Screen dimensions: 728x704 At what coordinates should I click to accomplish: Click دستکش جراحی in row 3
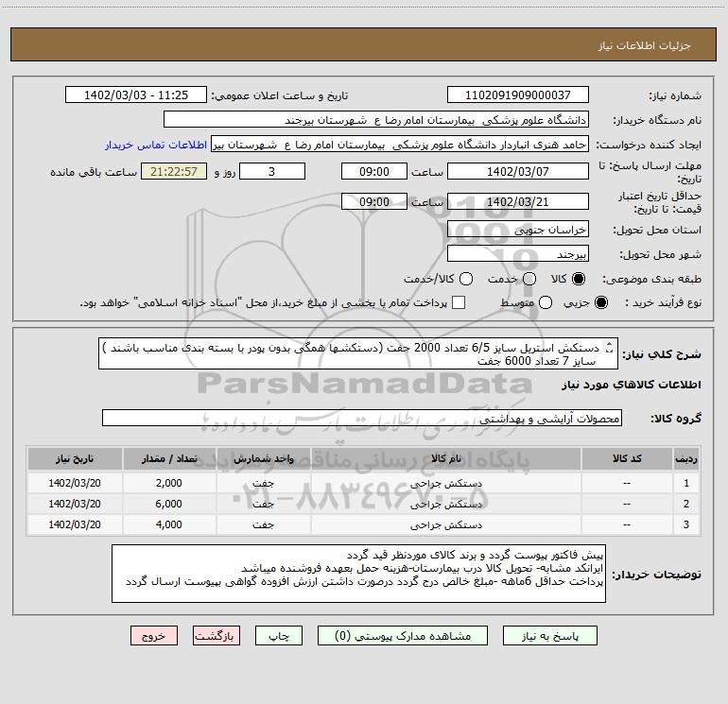445,524
